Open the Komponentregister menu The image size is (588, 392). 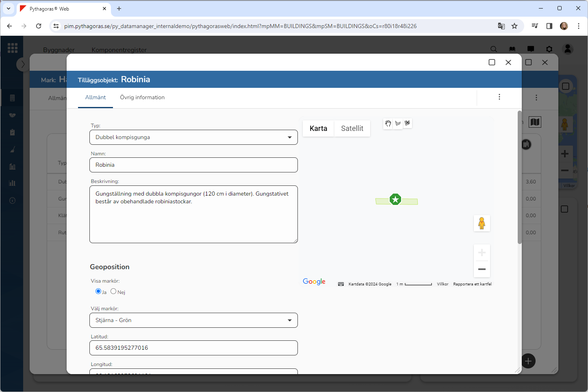point(119,50)
